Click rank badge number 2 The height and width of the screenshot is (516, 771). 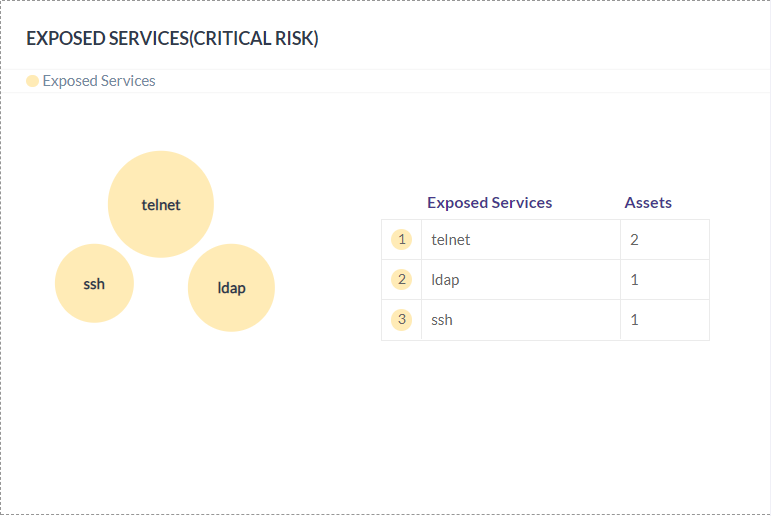pyautogui.click(x=402, y=279)
